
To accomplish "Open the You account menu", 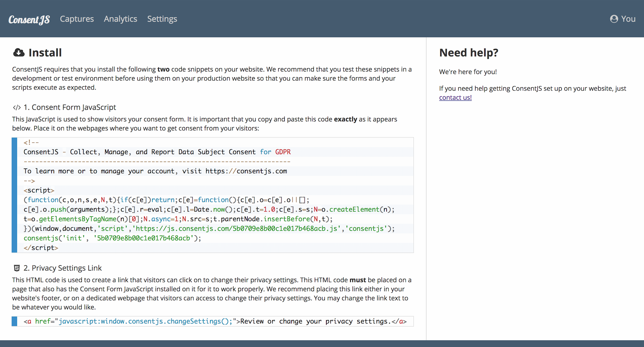I will (623, 19).
